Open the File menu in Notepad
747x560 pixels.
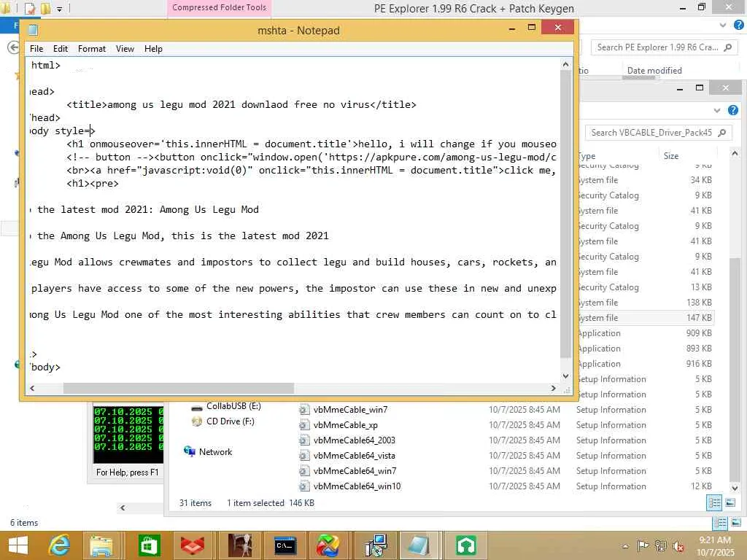36,49
